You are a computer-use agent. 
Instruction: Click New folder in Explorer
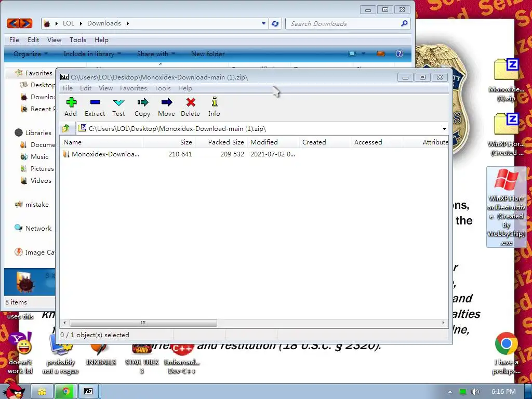(x=208, y=54)
